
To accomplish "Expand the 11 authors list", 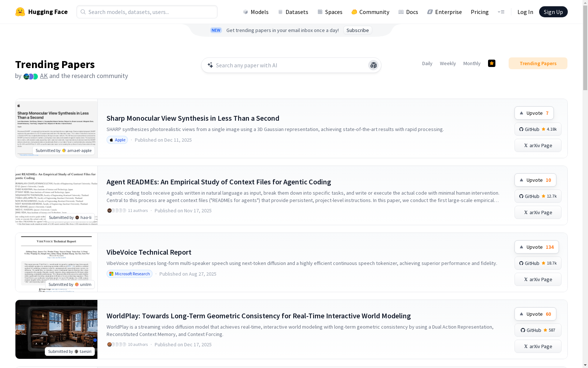I will [127, 210].
